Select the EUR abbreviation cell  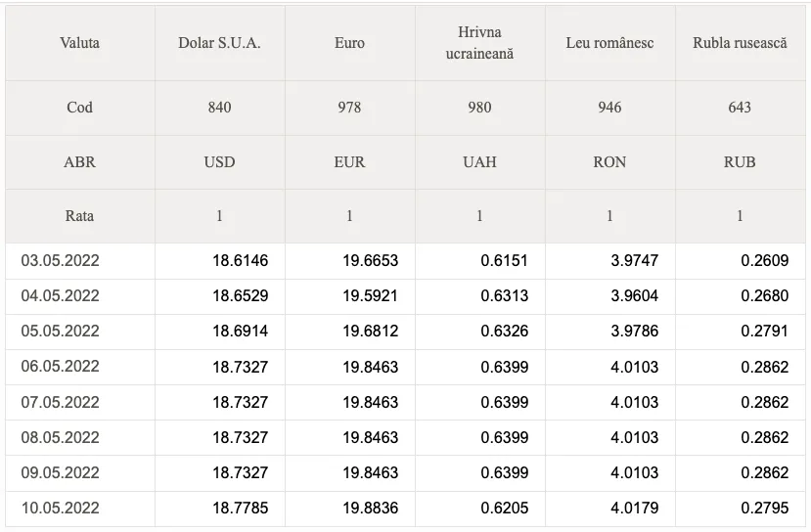click(349, 162)
